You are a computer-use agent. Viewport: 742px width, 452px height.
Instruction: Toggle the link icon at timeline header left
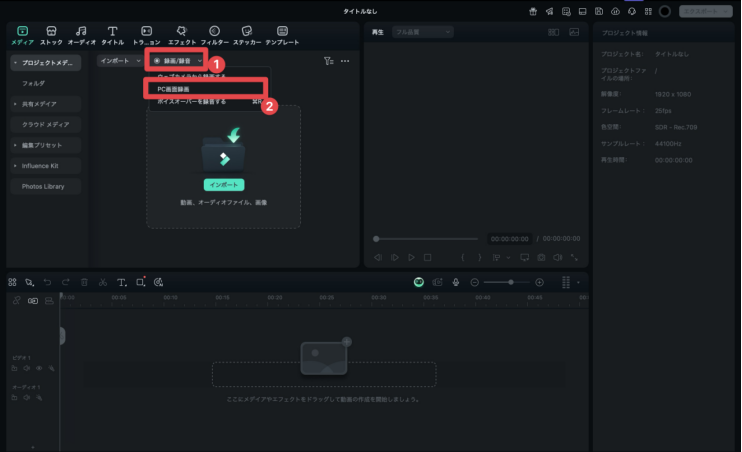tap(33, 300)
